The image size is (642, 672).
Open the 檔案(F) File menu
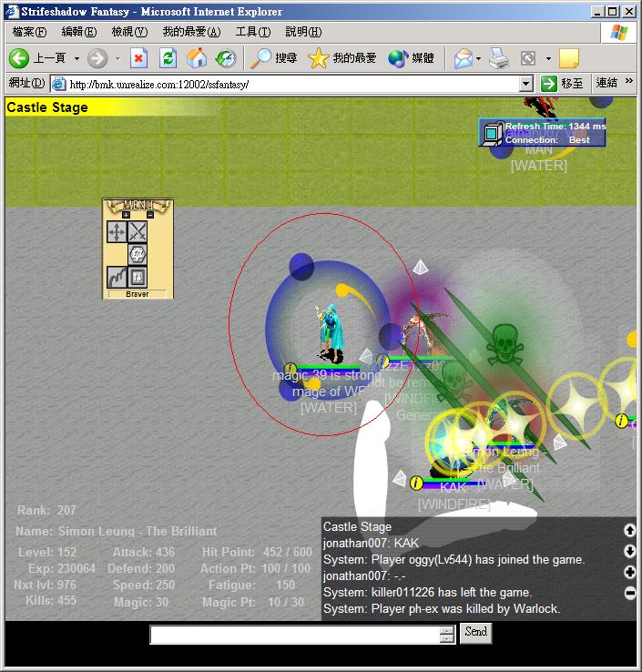29,32
